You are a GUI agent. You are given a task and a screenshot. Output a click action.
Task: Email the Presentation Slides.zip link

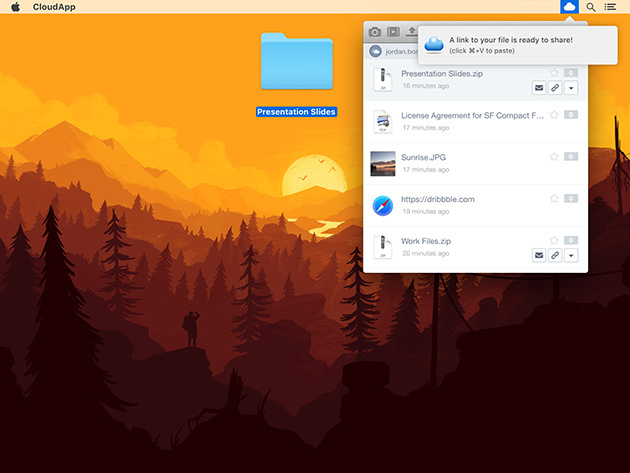pyautogui.click(x=539, y=88)
